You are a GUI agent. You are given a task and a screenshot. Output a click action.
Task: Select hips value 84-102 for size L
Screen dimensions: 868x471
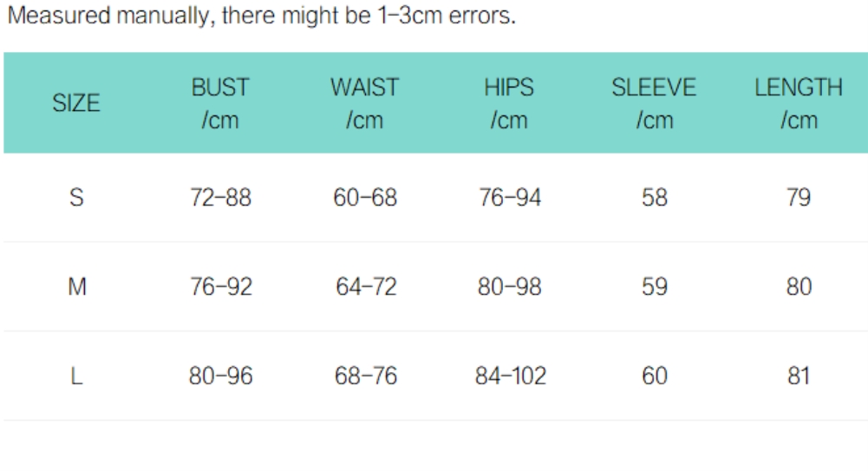511,376
